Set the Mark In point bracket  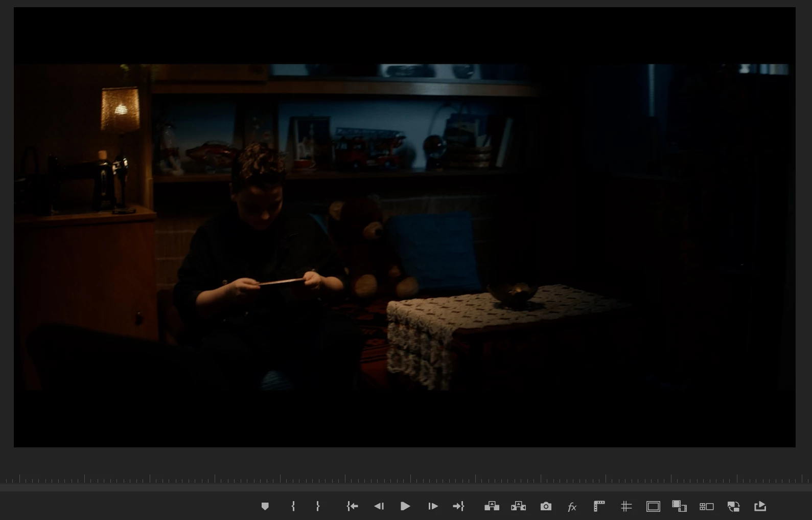tap(293, 506)
